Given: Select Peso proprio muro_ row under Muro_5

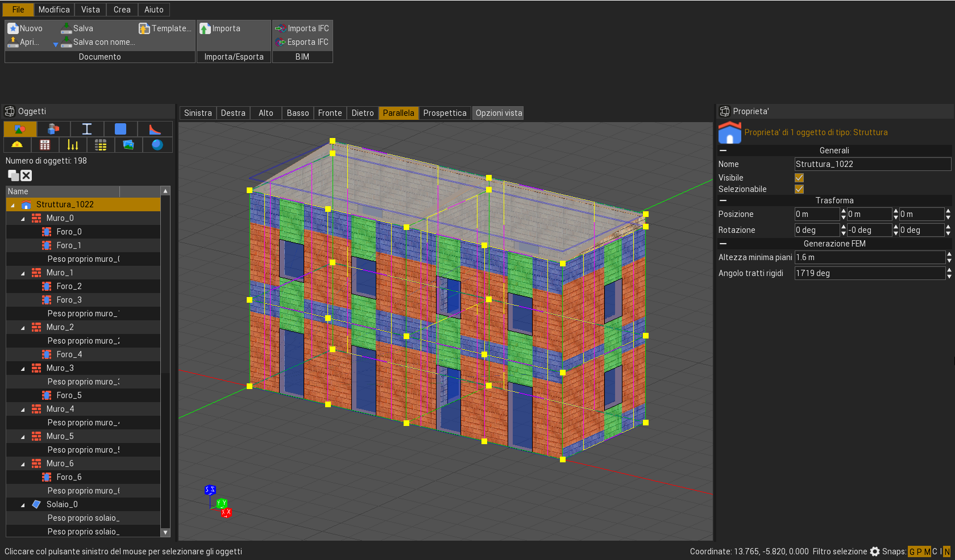Looking at the screenshot, I should tap(83, 450).
